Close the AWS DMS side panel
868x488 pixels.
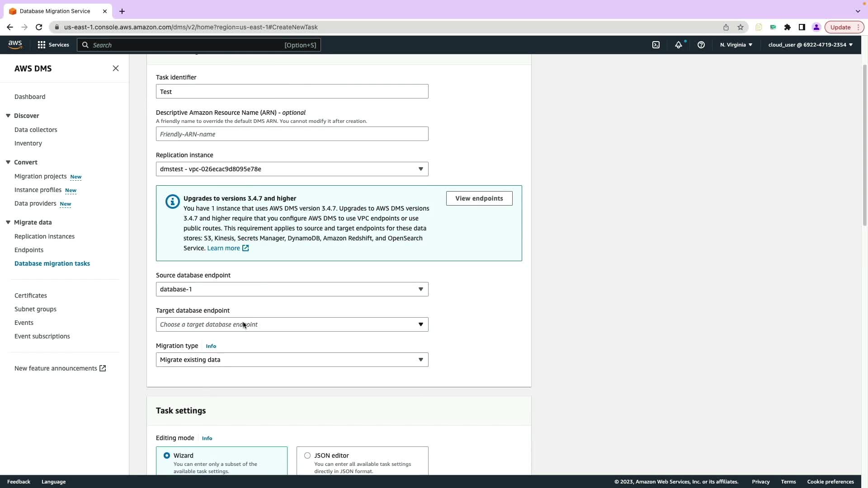(x=116, y=68)
